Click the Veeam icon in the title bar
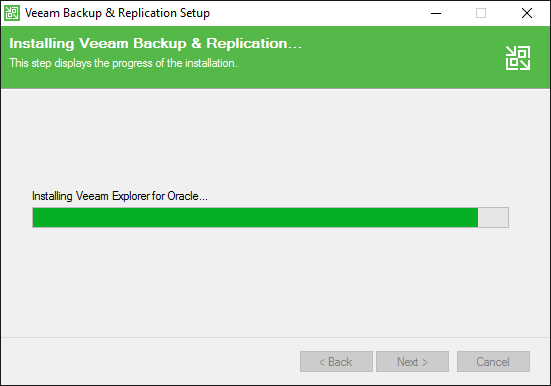Screen dimensions: 551x386 coord(12,13)
